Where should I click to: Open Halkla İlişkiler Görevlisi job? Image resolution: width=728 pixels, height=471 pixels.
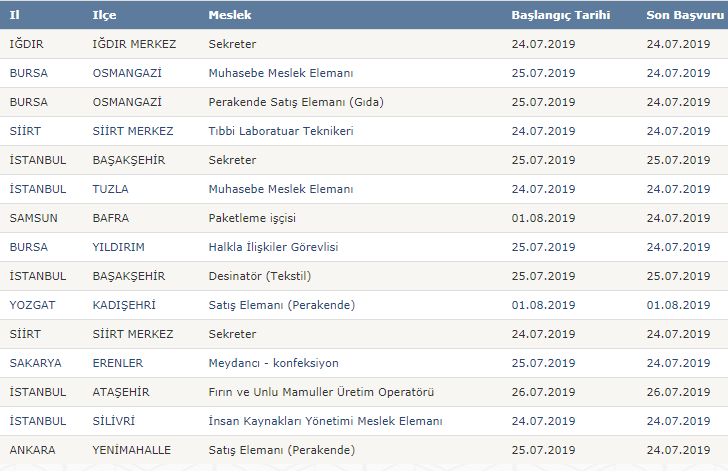[x=273, y=247]
